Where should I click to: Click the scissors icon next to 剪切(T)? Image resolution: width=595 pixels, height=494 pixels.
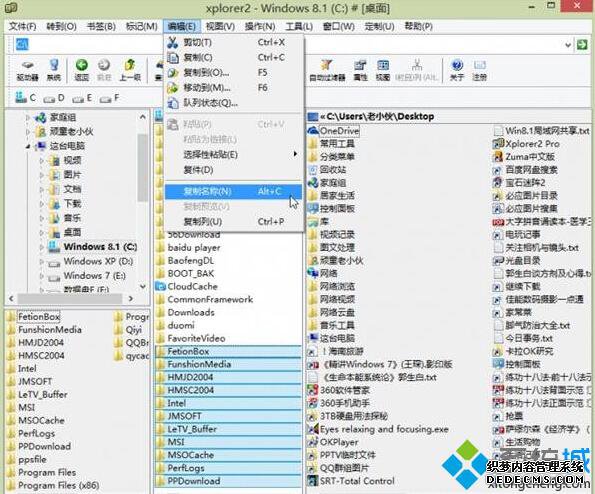pos(173,42)
